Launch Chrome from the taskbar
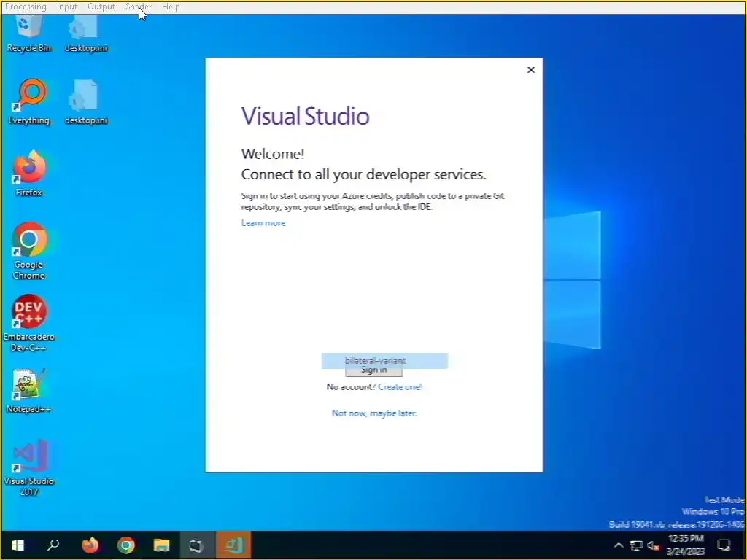The height and width of the screenshot is (560, 747). click(126, 545)
